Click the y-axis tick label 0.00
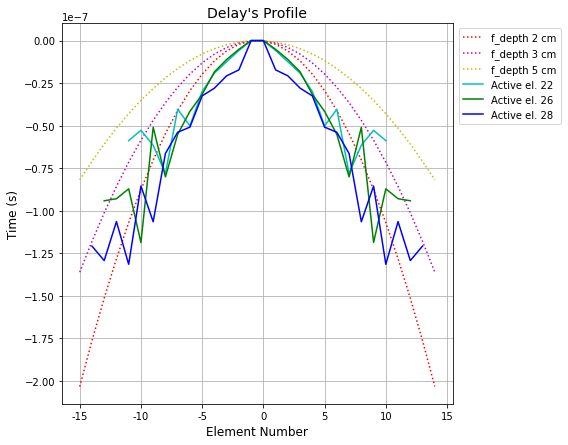Screen dimensions: 568x445 coord(44,41)
